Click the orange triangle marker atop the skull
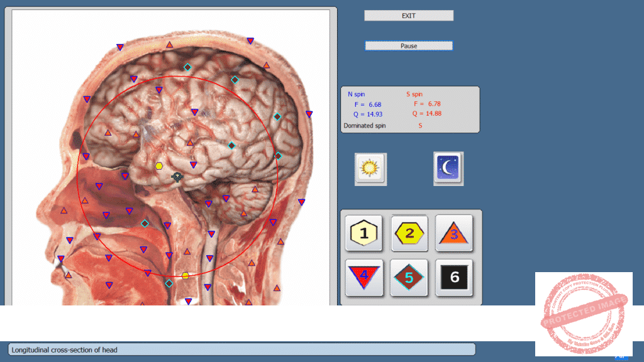The height and width of the screenshot is (362, 644). [x=169, y=45]
